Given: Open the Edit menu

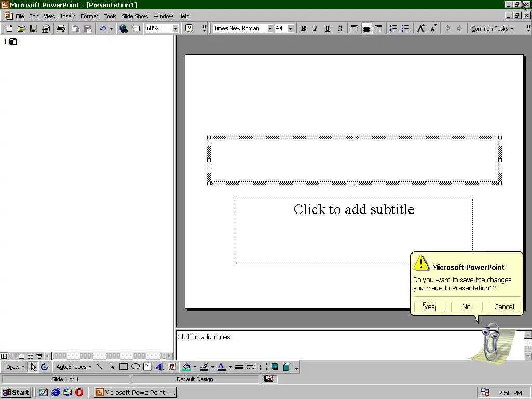Looking at the screenshot, I should click(x=34, y=16).
